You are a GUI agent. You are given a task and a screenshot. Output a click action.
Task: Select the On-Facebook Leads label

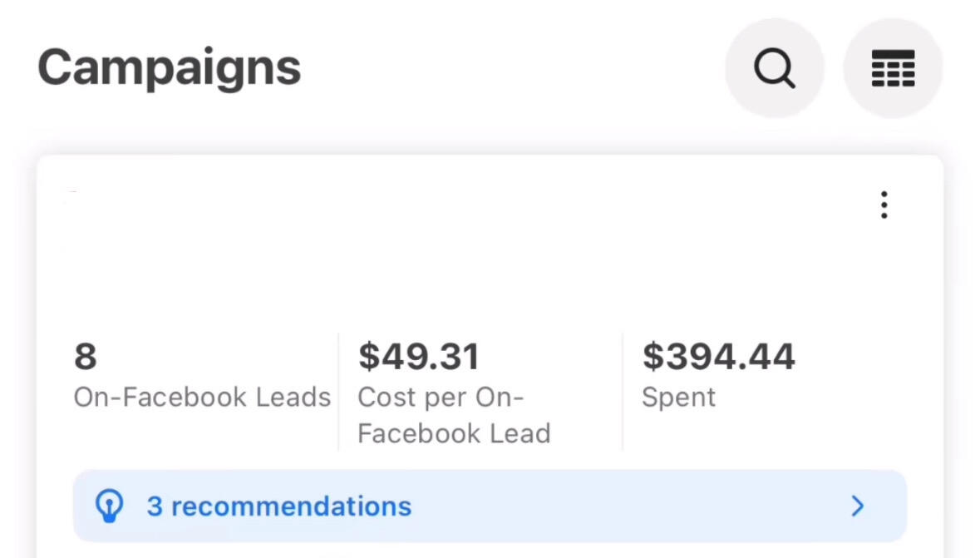point(202,398)
